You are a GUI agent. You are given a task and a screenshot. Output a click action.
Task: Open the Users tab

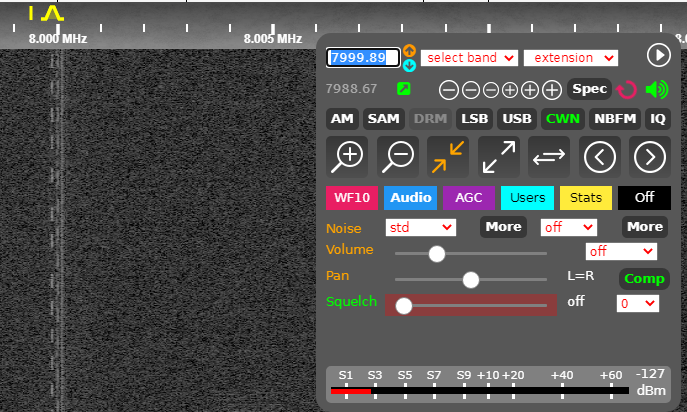tap(528, 198)
